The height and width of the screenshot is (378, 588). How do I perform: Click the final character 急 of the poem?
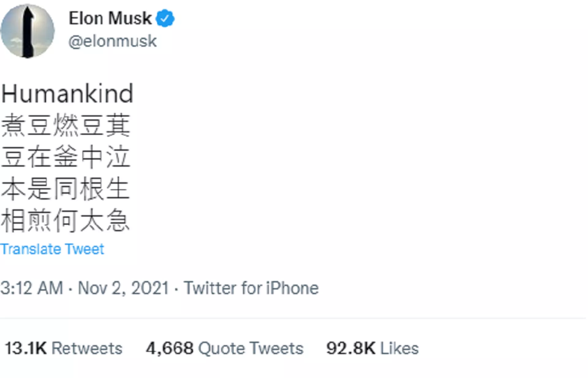click(118, 221)
